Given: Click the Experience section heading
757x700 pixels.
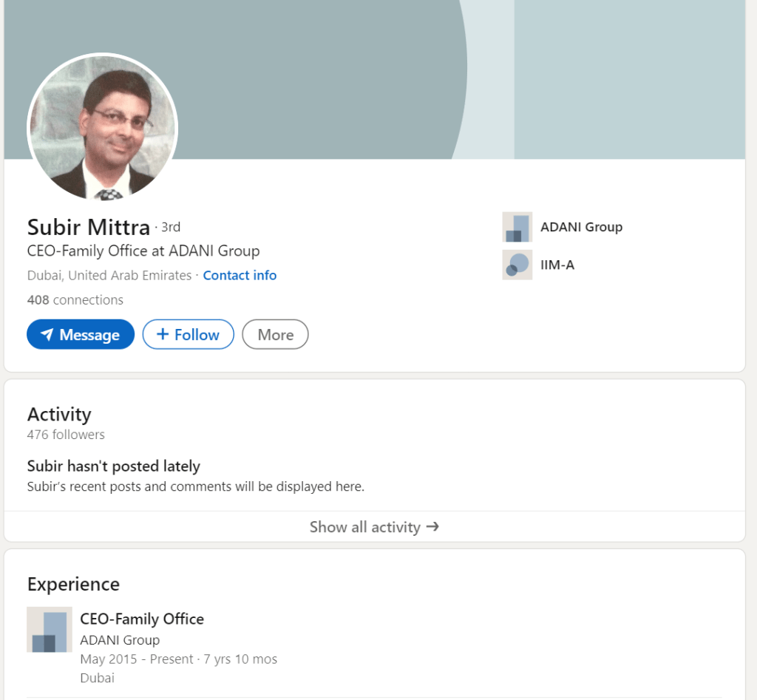Looking at the screenshot, I should pyautogui.click(x=73, y=584).
